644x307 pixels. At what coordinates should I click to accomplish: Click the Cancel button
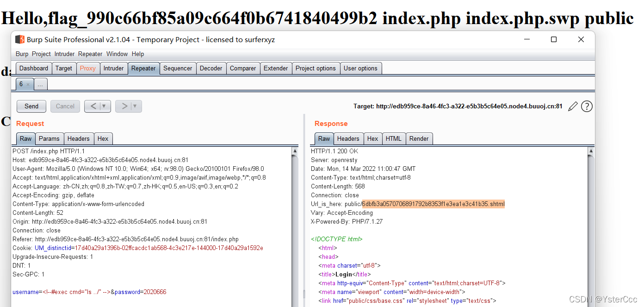pos(65,106)
